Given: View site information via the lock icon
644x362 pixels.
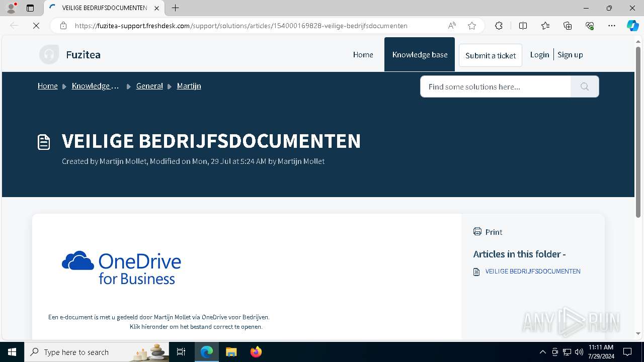Looking at the screenshot, I should click(x=63, y=26).
